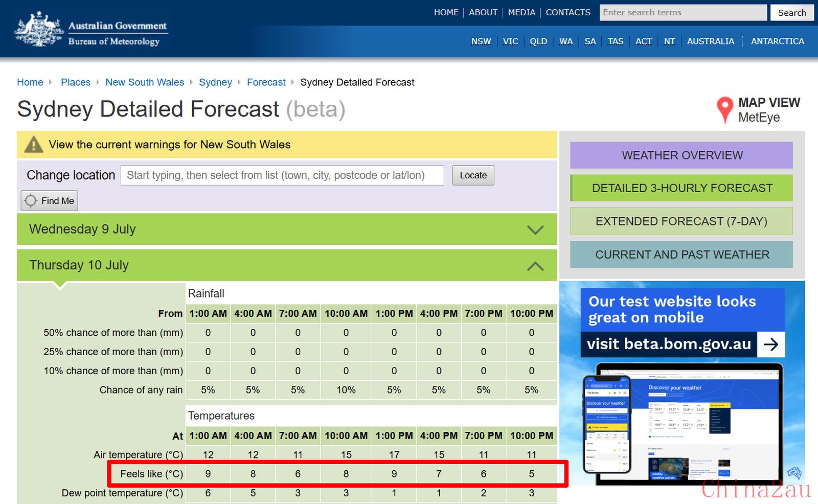The width and height of the screenshot is (818, 504).
Task: Open the MEDIA menu link
Action: coord(521,12)
